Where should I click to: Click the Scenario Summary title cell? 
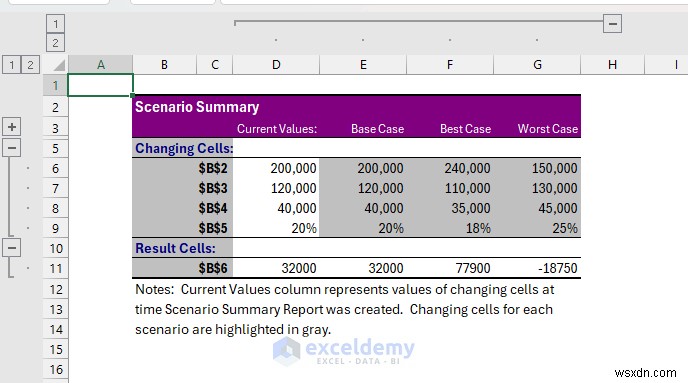click(197, 107)
